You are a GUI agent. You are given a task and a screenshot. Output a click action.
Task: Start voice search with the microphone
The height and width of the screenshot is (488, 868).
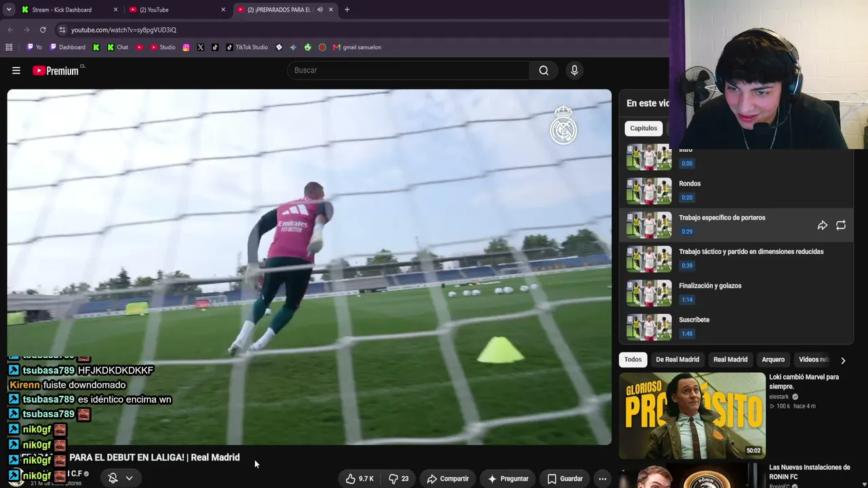pos(574,70)
